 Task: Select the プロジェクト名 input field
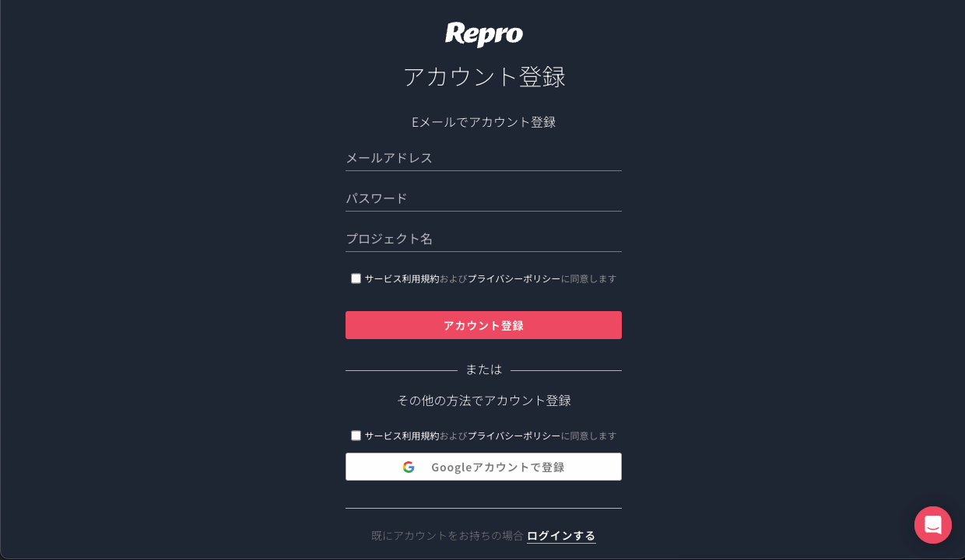[x=483, y=239]
